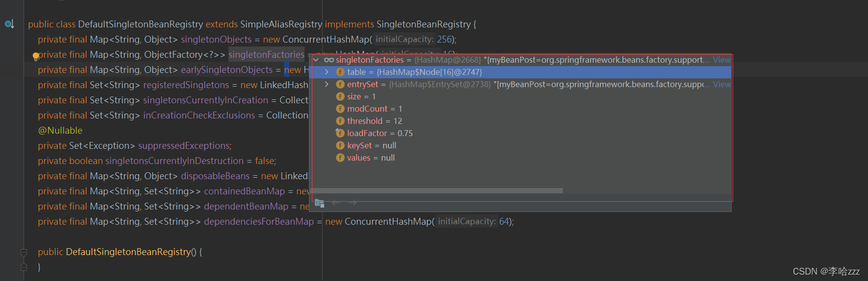Click 'SingletonBeanRegistry' interface name after implements
Image resolution: width=868 pixels, height=281 pixels.
[x=424, y=24]
